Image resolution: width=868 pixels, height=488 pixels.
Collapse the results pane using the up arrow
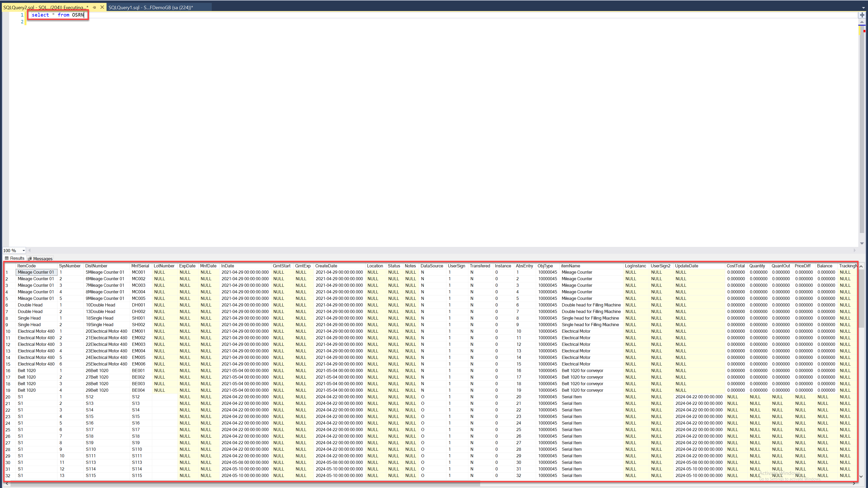click(x=861, y=266)
